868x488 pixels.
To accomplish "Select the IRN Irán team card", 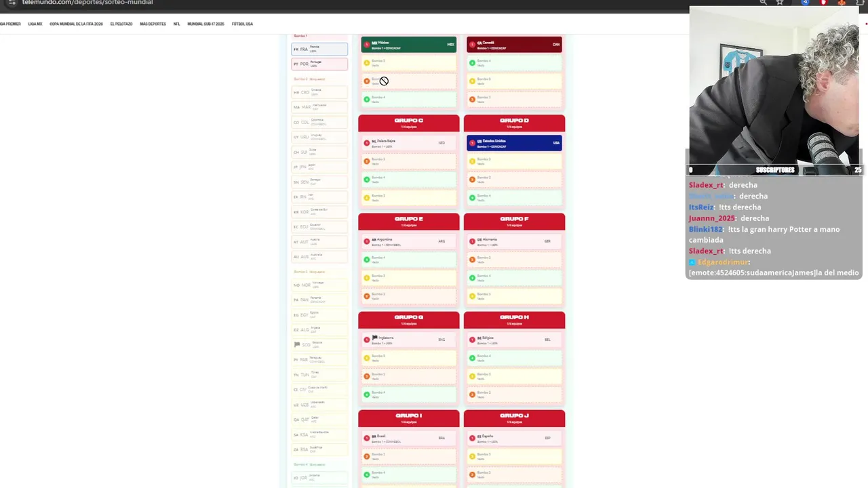I will pyautogui.click(x=319, y=197).
